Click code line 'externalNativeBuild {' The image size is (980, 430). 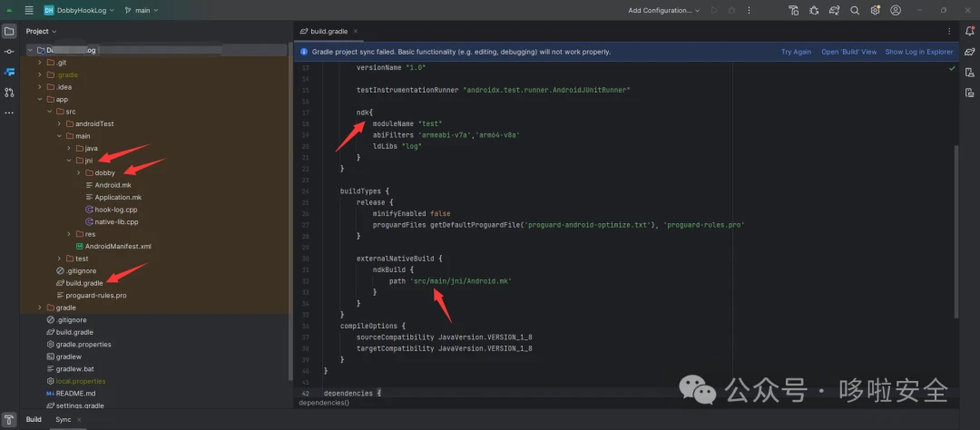click(400, 259)
